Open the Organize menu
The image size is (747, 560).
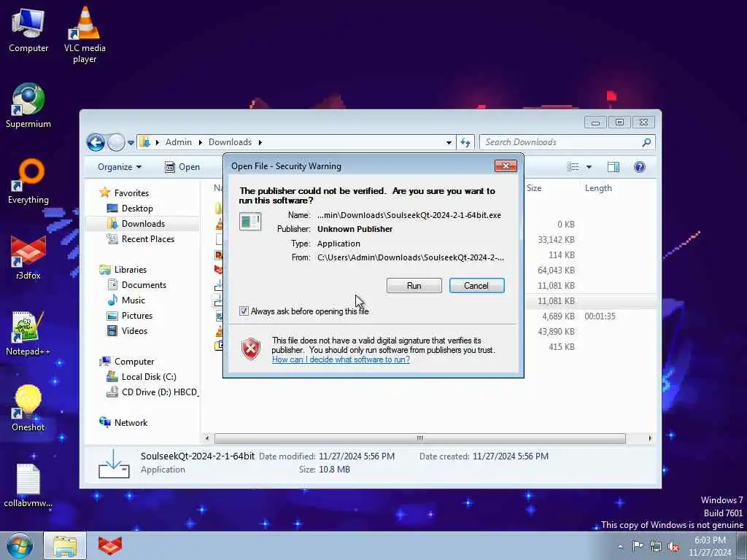point(120,167)
